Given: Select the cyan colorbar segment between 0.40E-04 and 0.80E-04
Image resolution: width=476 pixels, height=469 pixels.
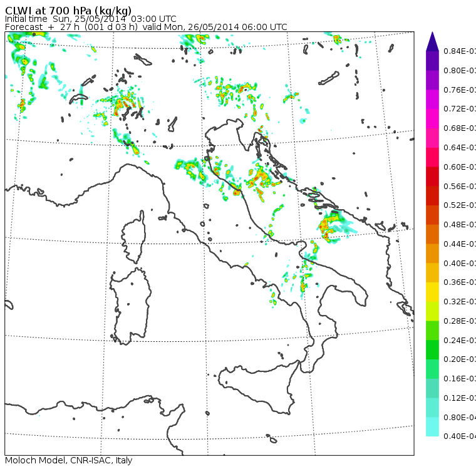Looking at the screenshot, I should click(432, 427).
